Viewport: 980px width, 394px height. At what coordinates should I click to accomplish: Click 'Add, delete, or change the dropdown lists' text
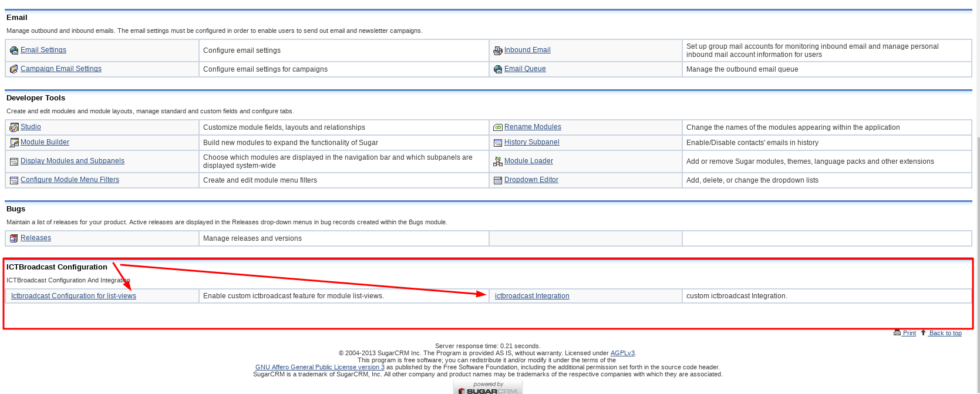point(752,180)
